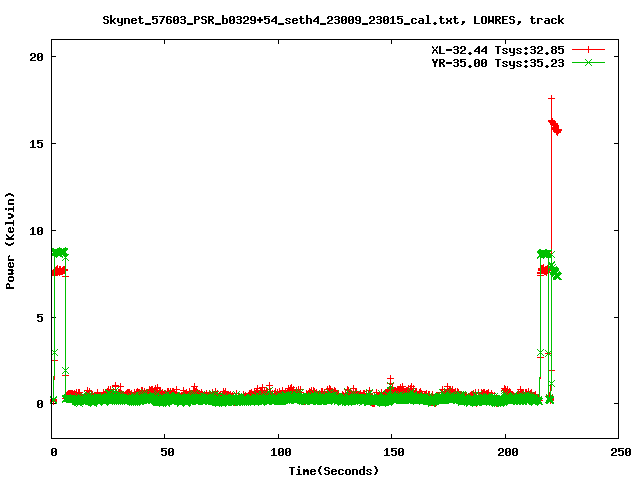
Task: Click the 100 tick label on x-axis
Action: 279,452
